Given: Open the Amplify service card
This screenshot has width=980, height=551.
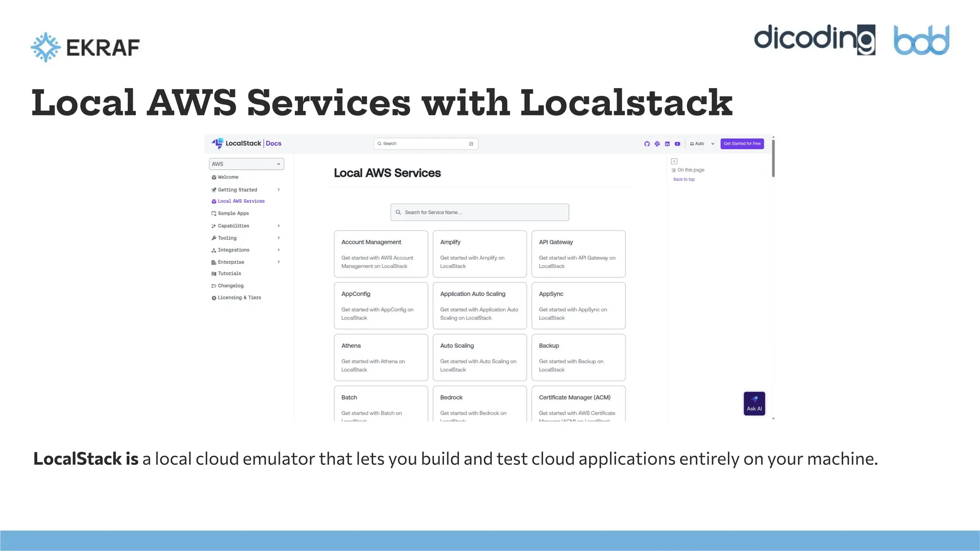Looking at the screenshot, I should [479, 254].
